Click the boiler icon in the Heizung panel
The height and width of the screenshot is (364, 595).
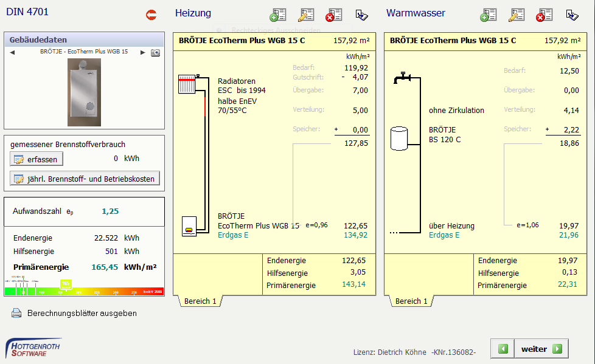click(189, 227)
